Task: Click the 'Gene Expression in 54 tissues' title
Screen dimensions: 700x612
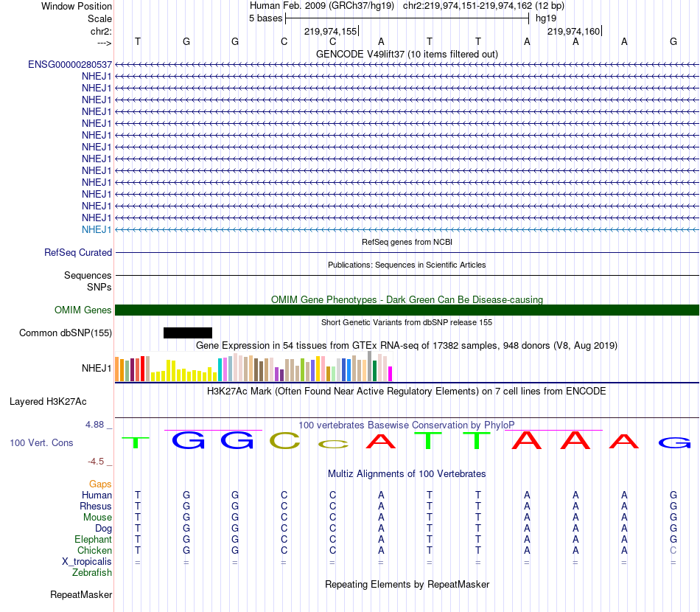Action: [x=407, y=345]
